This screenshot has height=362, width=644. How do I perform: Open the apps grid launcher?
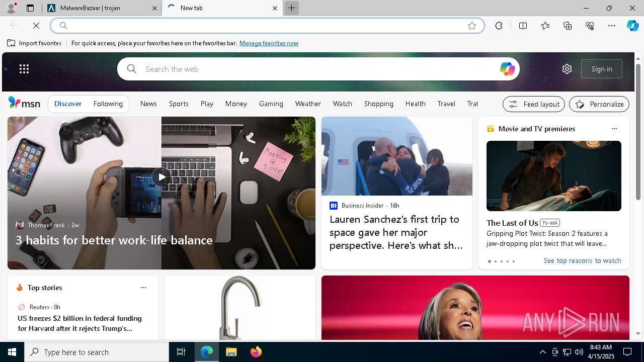click(24, 69)
